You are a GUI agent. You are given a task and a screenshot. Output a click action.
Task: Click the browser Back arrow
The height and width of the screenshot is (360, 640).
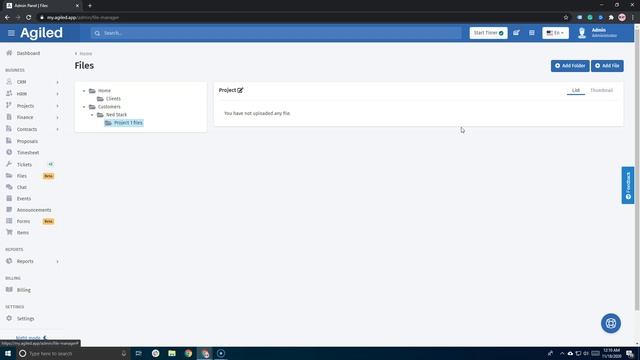click(x=7, y=18)
